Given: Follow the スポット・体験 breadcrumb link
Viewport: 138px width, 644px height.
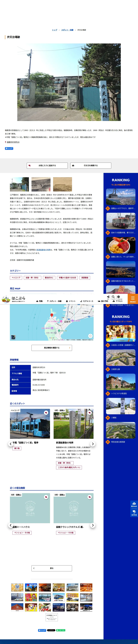Looking at the screenshot, I should [x=67, y=30].
